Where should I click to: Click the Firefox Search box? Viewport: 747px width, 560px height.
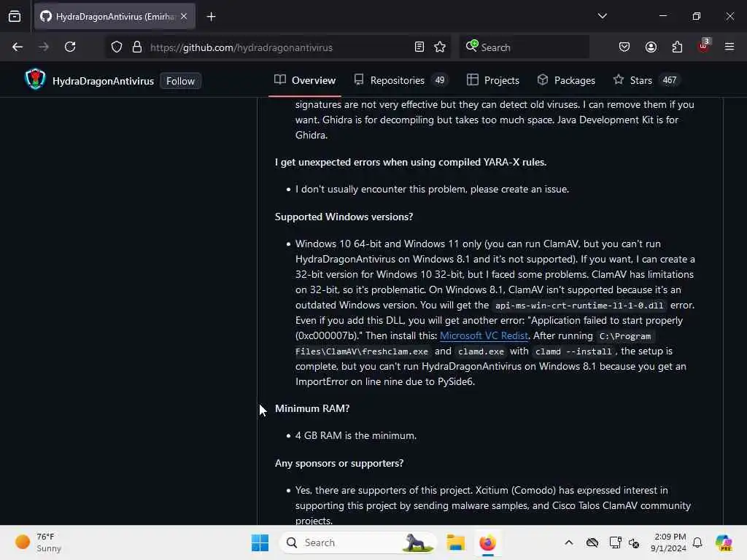tap(525, 47)
